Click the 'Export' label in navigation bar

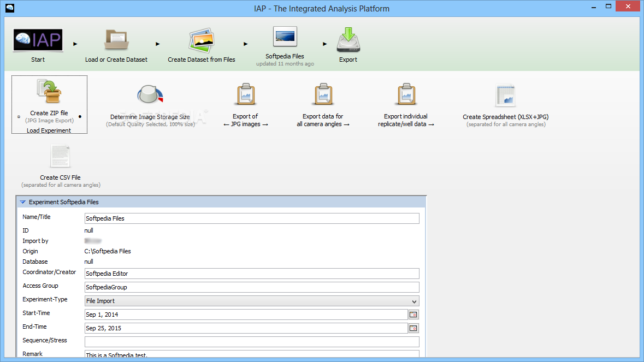point(348,60)
